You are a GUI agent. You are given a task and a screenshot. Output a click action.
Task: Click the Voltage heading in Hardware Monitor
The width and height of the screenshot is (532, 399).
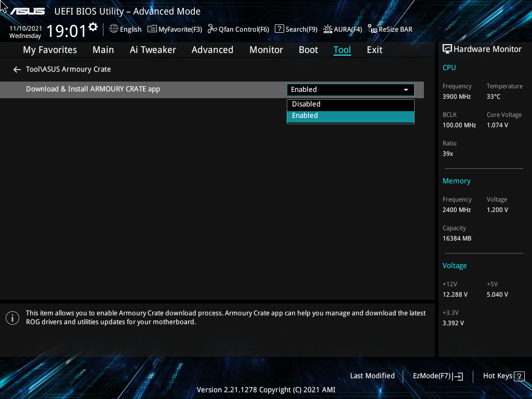(x=454, y=265)
